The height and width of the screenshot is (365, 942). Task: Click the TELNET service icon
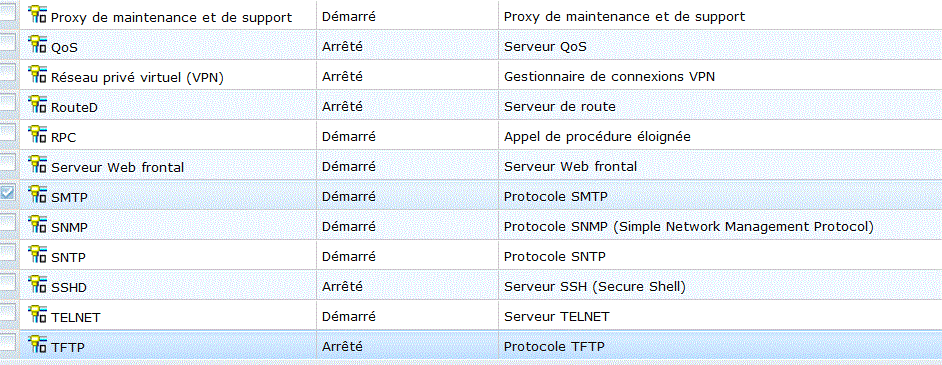38,313
